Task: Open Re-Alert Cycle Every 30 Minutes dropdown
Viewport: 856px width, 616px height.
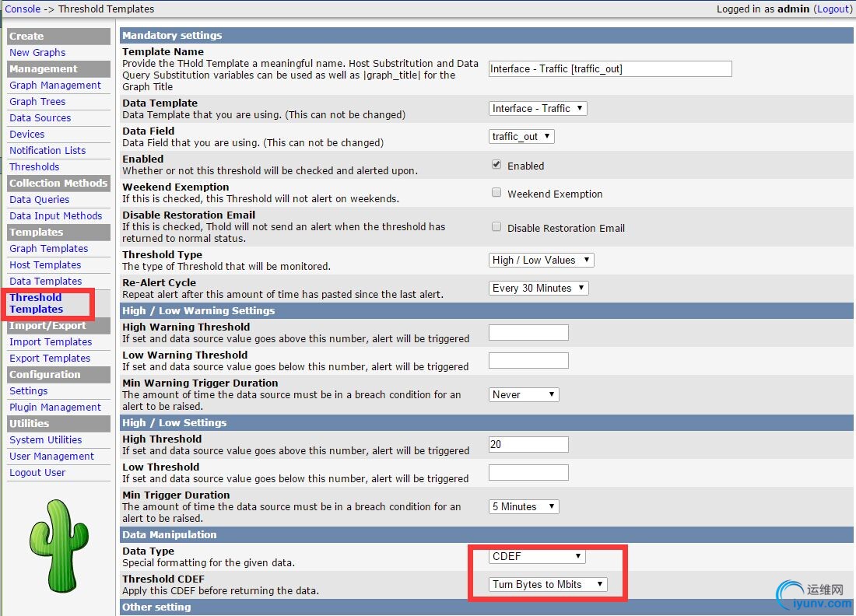Action: (539, 288)
